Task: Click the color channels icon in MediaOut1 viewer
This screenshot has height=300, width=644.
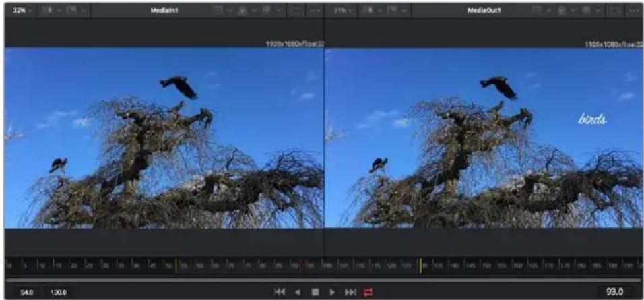Action: click(x=562, y=11)
